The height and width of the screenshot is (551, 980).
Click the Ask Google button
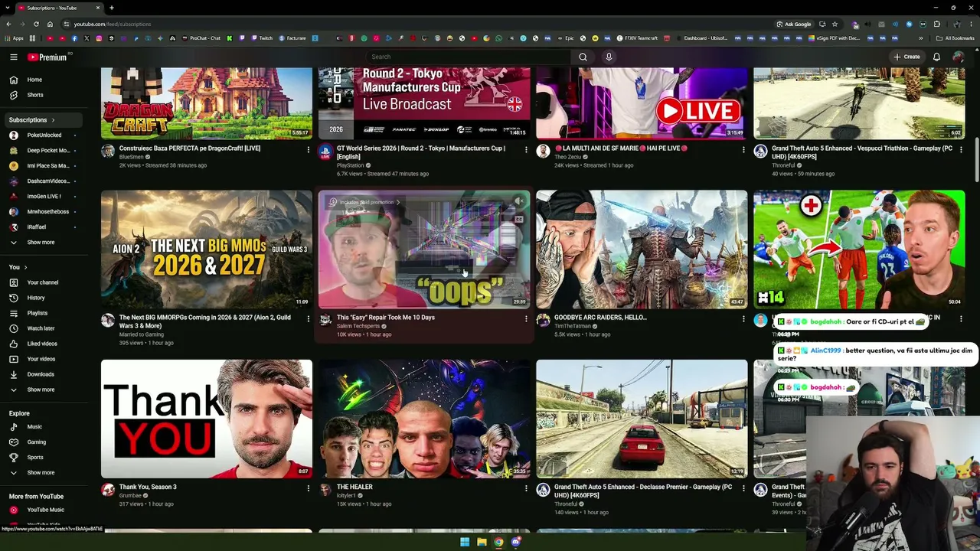793,24
